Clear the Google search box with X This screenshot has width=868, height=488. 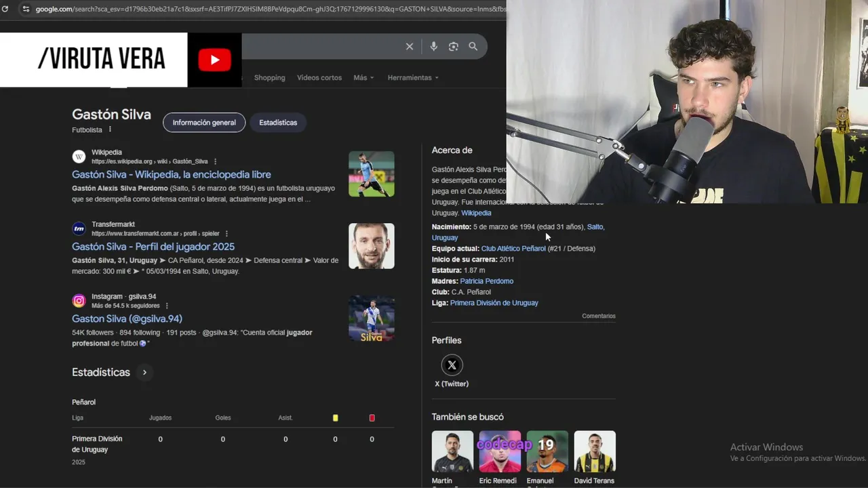pyautogui.click(x=410, y=47)
